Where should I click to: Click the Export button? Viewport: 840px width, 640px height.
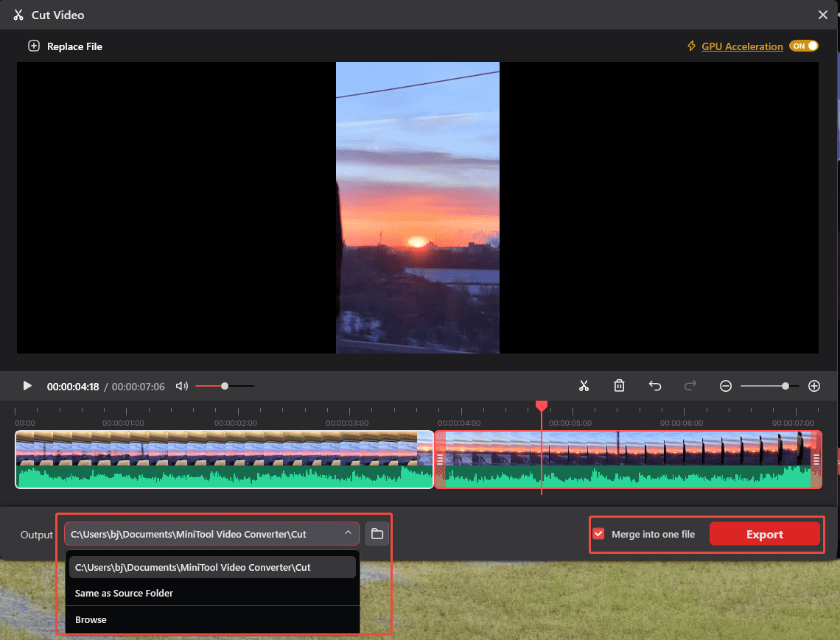point(764,534)
